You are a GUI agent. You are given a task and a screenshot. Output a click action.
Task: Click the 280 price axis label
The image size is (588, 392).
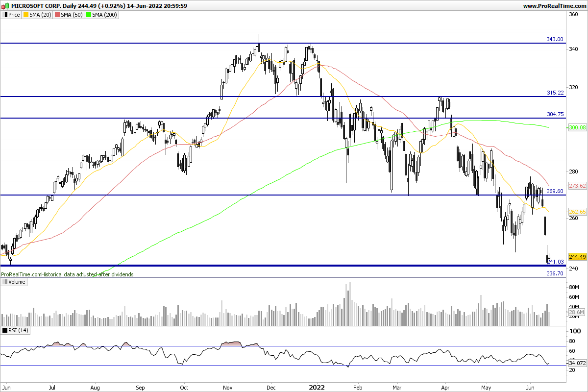tap(574, 171)
